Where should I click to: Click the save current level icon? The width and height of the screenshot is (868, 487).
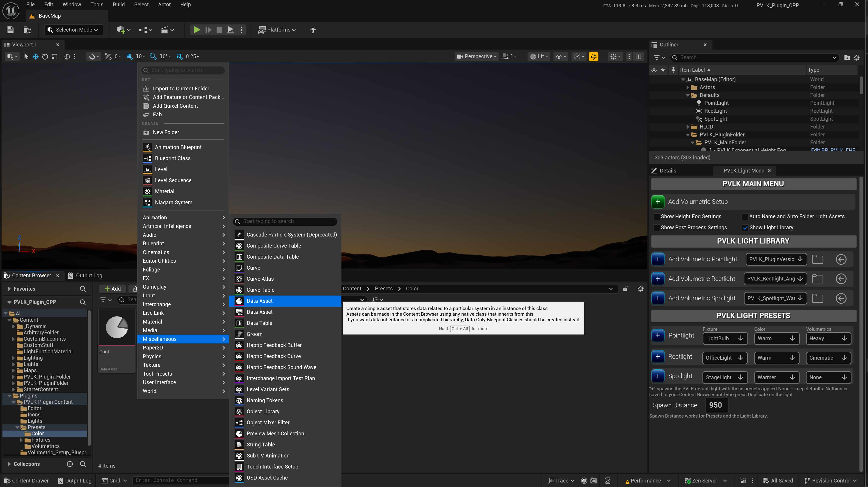click(10, 30)
